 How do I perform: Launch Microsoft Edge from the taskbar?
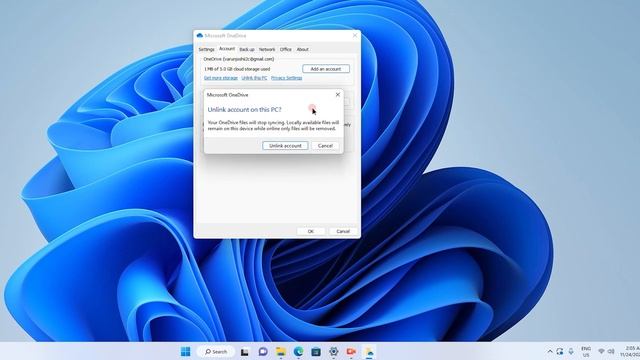click(298, 351)
